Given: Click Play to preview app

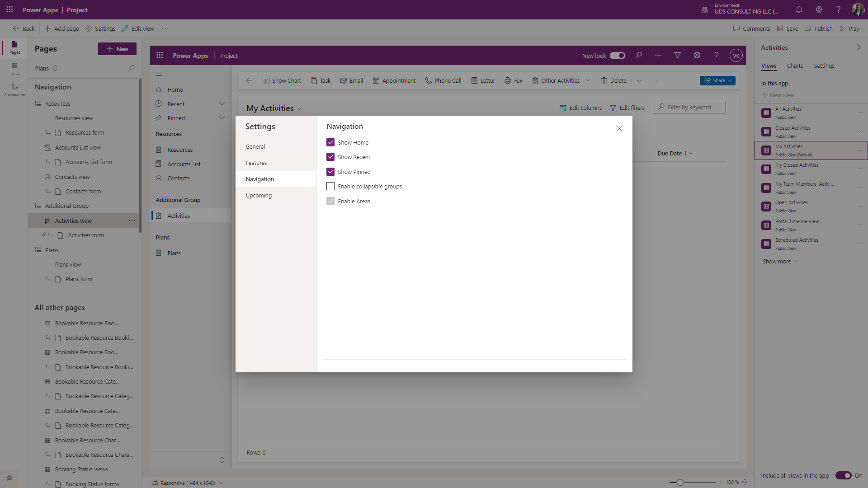Looking at the screenshot, I should pyautogui.click(x=849, y=28).
